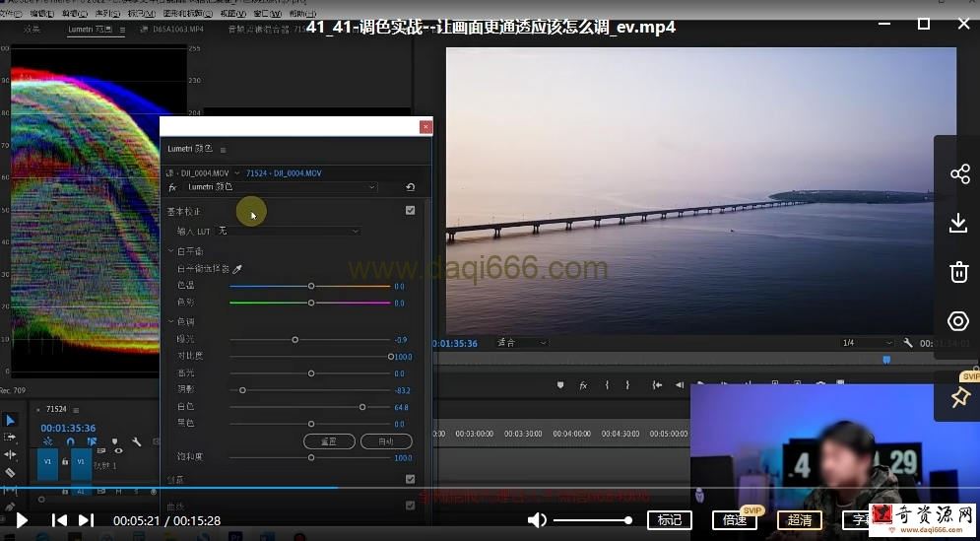Click the 自动 button
The height and width of the screenshot is (541, 980).
coord(386,440)
